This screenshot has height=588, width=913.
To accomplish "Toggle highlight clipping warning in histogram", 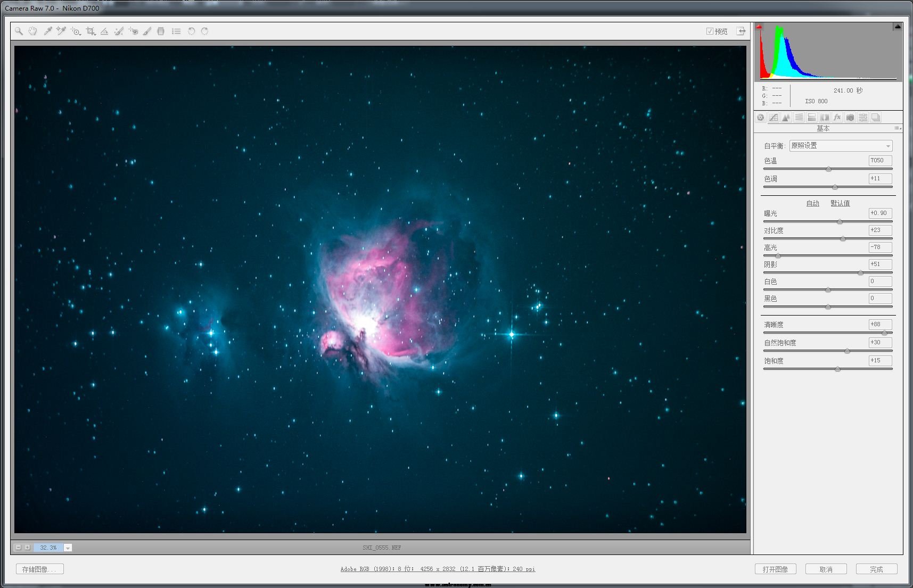I will (x=898, y=27).
